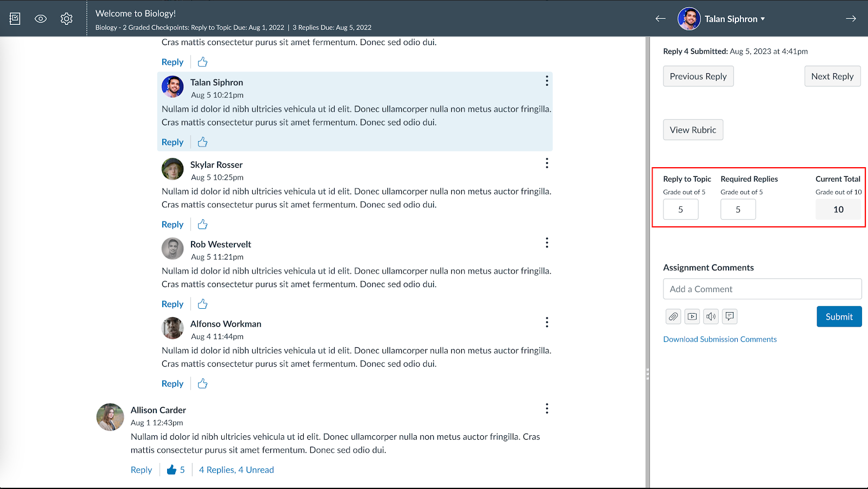
Task: Like Alfonso Workman's reply
Action: (202, 384)
